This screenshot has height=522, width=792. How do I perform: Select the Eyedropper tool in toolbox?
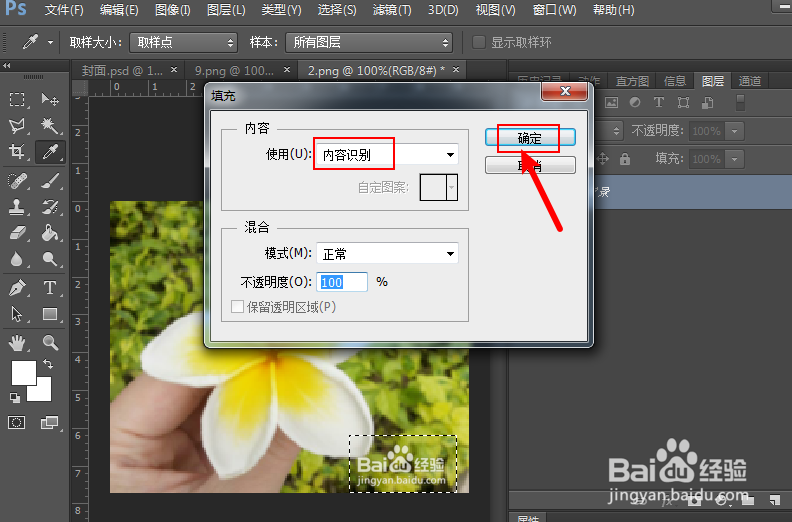pos(50,152)
